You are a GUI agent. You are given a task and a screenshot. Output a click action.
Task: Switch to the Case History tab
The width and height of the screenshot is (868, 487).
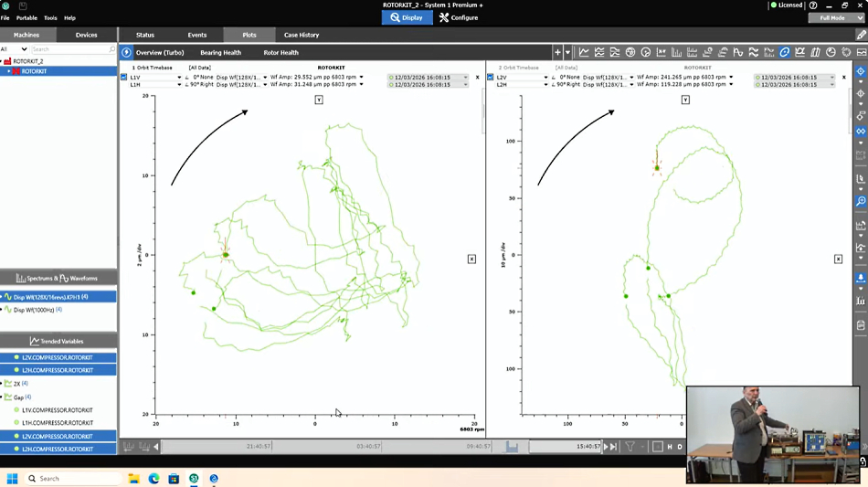pyautogui.click(x=302, y=35)
